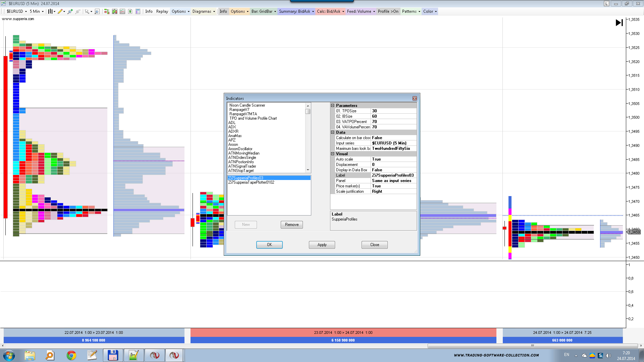Collapse the Visual section
Image resolution: width=644 pixels, height=362 pixels.
pos(333,154)
